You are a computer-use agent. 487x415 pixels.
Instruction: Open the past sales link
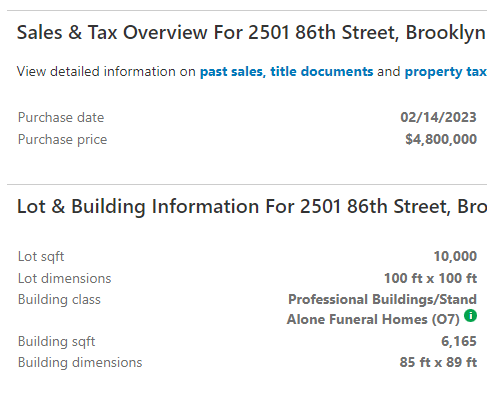pos(233,72)
